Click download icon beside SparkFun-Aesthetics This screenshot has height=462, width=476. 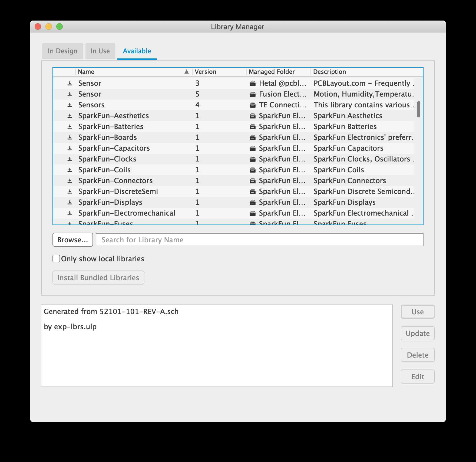70,116
